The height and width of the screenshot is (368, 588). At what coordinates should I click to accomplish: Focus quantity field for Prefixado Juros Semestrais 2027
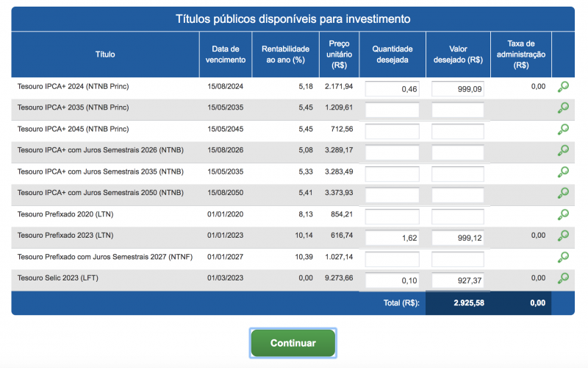[x=392, y=260]
